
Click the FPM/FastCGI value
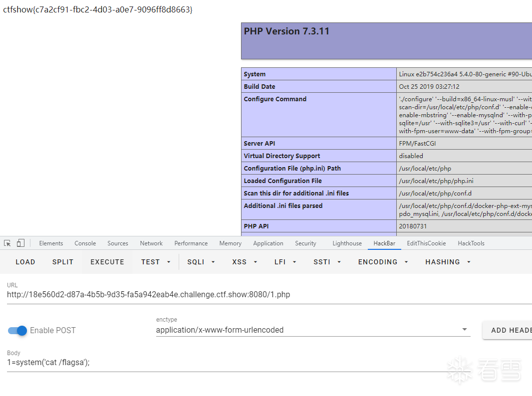click(417, 144)
